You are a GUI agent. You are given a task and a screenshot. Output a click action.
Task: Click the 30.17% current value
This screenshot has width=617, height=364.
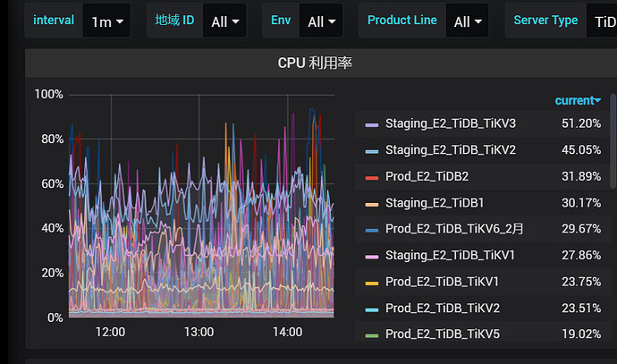581,203
